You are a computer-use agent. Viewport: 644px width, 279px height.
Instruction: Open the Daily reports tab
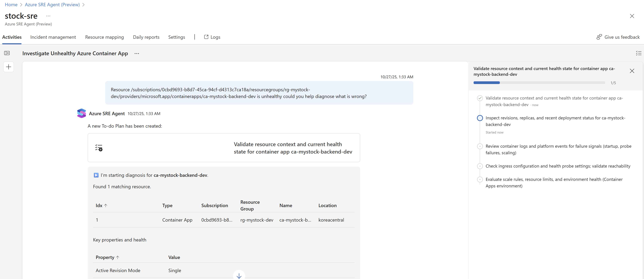(146, 37)
